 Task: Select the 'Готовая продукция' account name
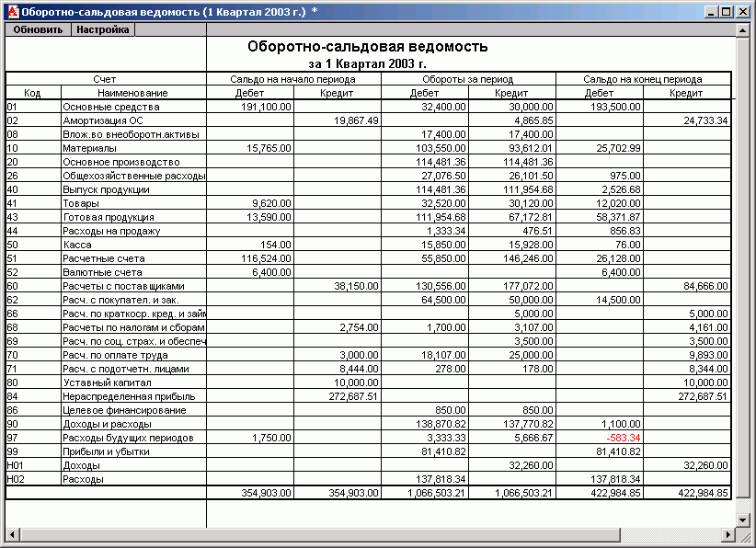point(109,217)
